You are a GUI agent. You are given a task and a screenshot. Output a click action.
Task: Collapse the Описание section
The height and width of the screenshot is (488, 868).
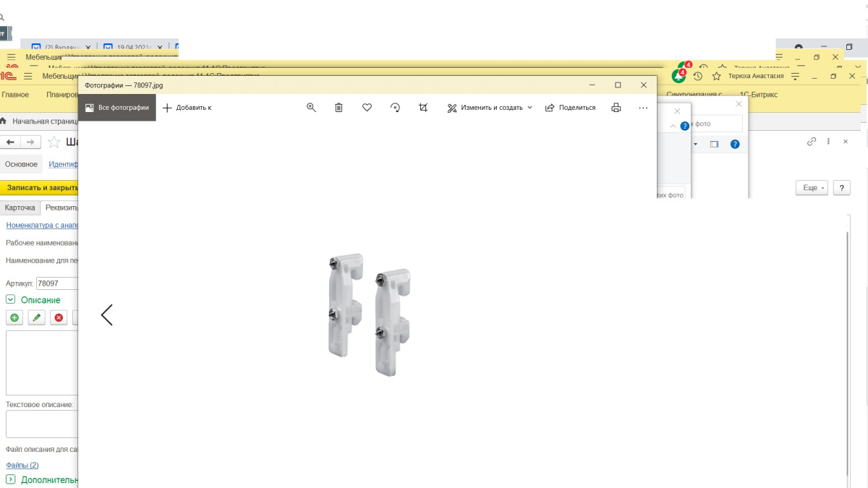point(11,299)
